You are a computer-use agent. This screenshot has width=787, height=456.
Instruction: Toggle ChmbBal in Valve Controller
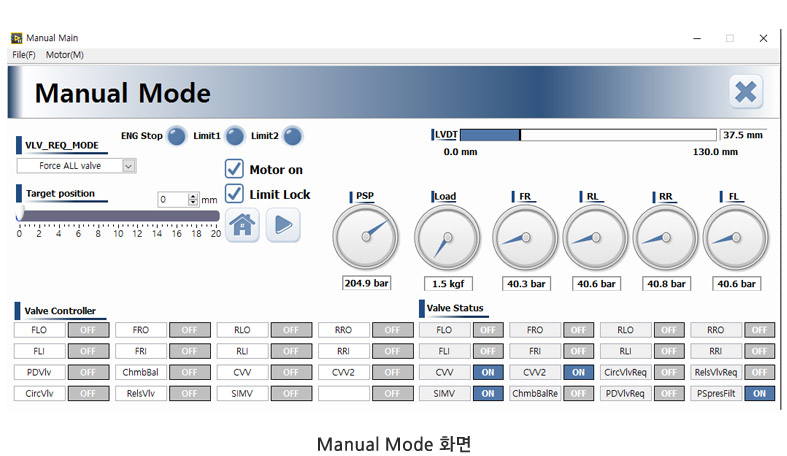[x=190, y=372]
